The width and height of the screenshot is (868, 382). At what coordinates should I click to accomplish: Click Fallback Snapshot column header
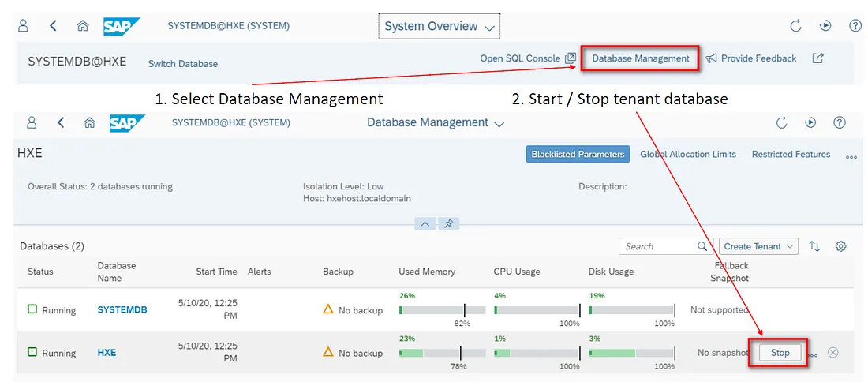(730, 272)
